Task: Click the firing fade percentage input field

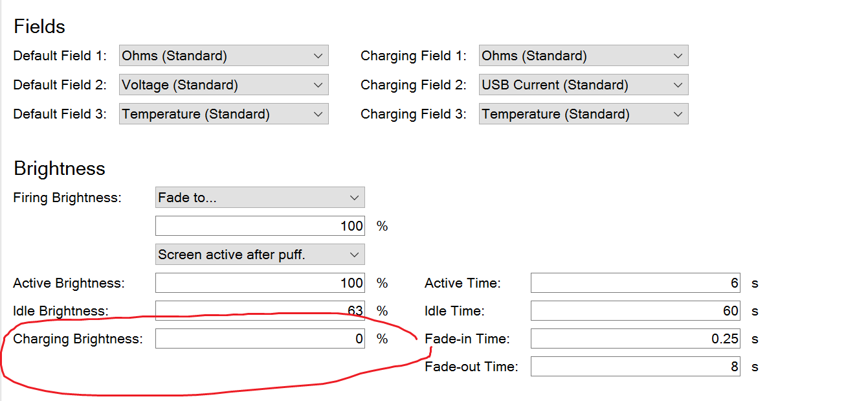Action: pyautogui.click(x=260, y=226)
